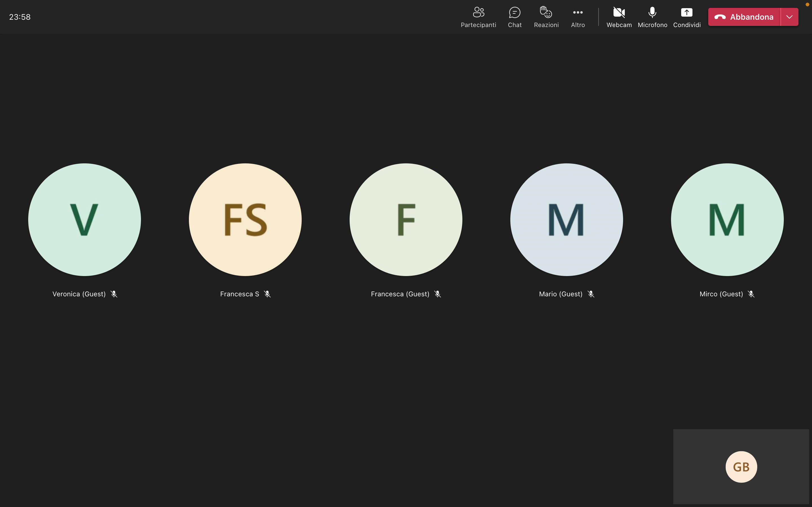Click the meeting timer 23:58
The width and height of the screenshot is (812, 507).
20,17
